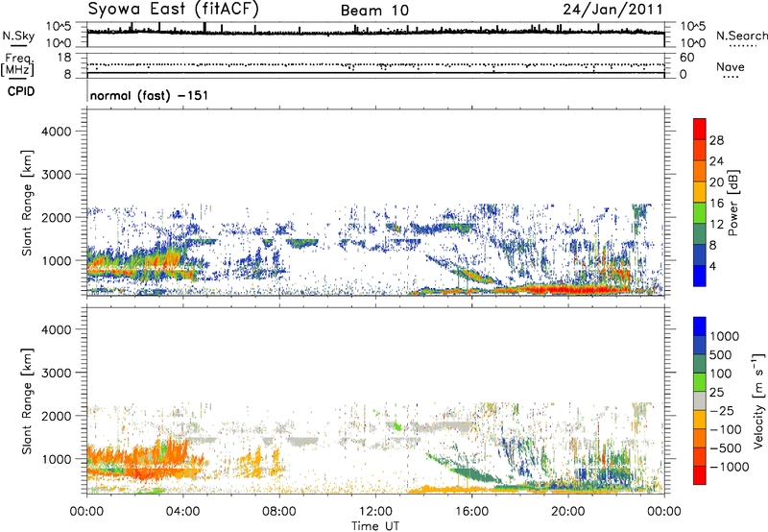Click the 'Power [dB]' colorbar title
768x532 pixels.
(x=732, y=203)
